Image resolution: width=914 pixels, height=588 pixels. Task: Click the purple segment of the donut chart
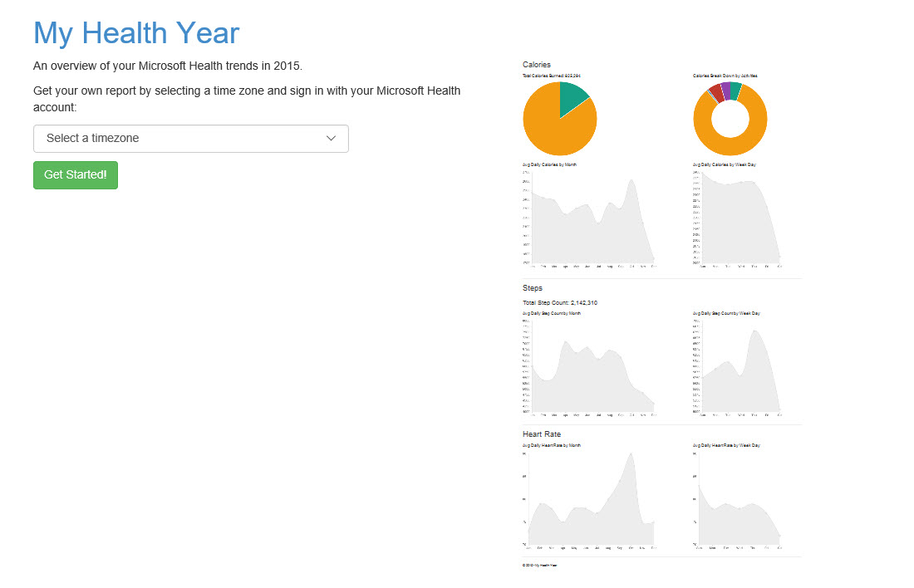[725, 89]
